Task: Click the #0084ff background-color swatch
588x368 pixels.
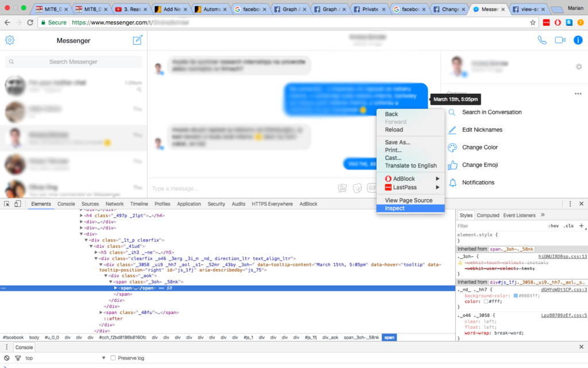Action: tap(516, 295)
